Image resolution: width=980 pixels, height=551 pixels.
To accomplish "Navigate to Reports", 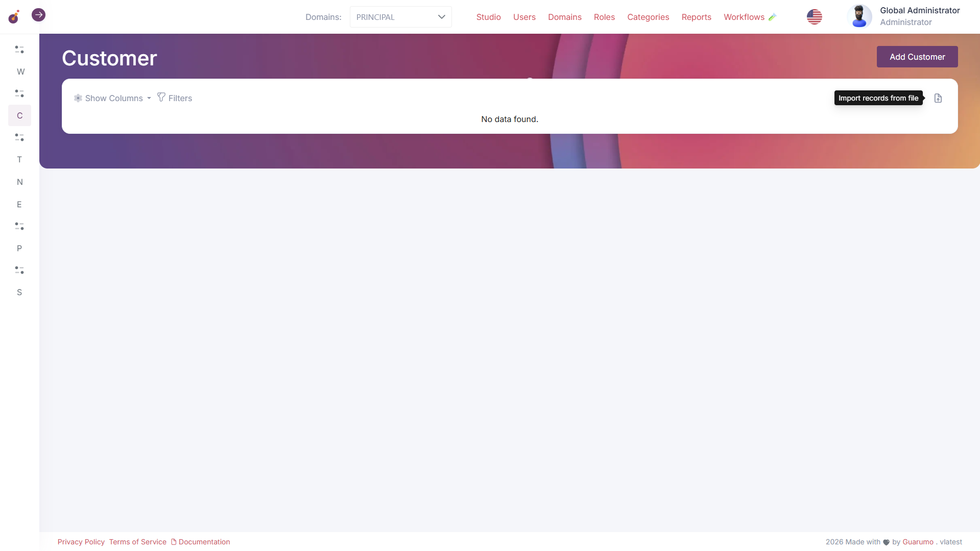I will 696,17.
